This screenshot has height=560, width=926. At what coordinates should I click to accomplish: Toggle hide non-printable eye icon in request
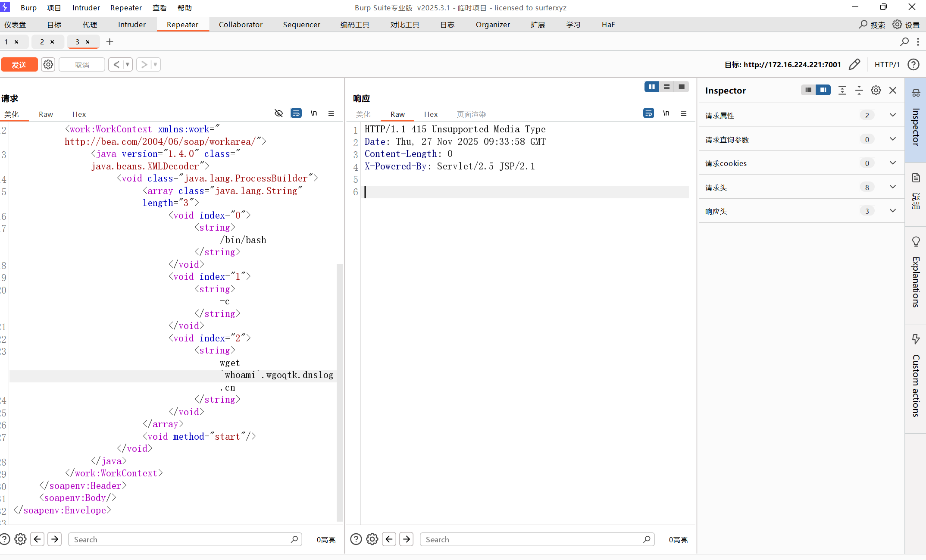(x=278, y=113)
